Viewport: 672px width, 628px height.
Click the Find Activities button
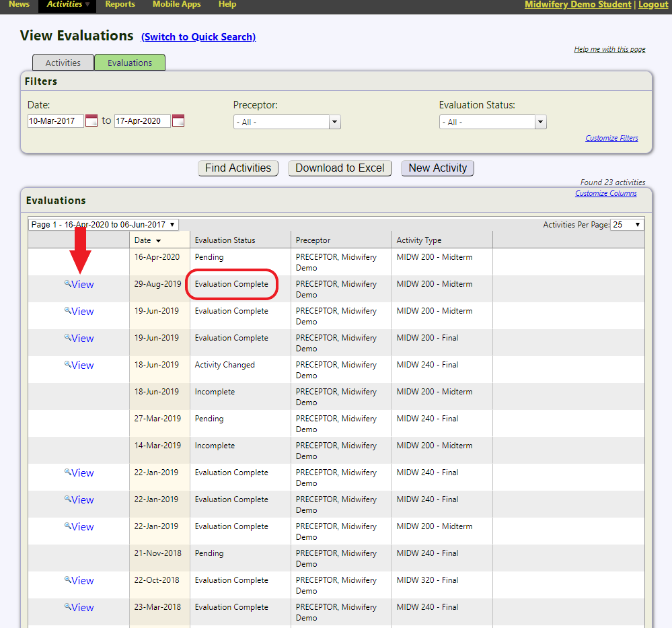[238, 168]
